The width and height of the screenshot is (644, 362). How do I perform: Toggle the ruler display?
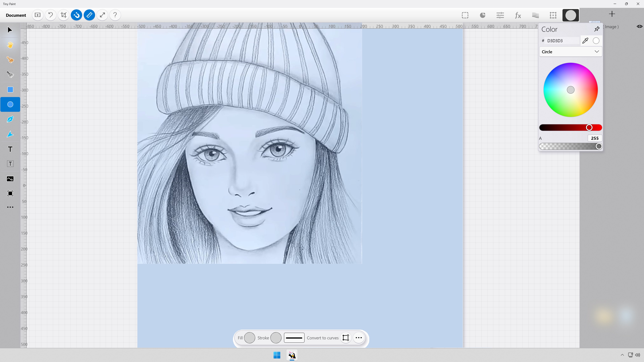(89, 15)
